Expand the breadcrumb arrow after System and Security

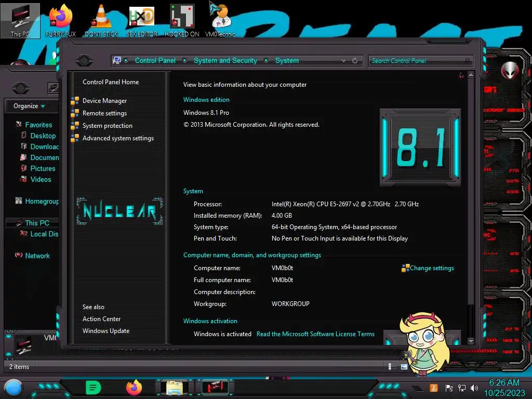(x=267, y=60)
